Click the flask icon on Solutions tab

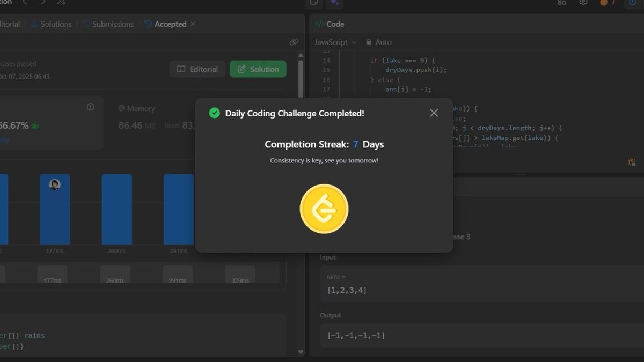click(x=34, y=24)
